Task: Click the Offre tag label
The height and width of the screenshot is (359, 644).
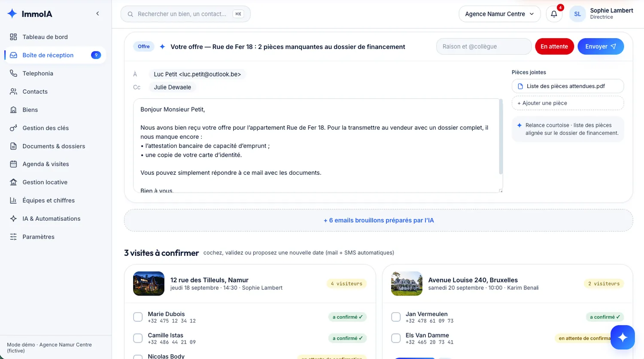Action: 144,46
